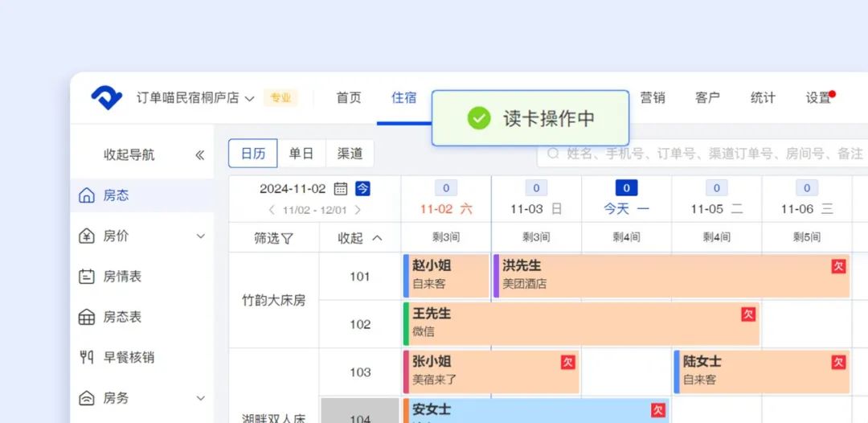Screen dimensions: 868x423
Task: Click the 早餐核销 cutlery icon
Action: (x=87, y=358)
